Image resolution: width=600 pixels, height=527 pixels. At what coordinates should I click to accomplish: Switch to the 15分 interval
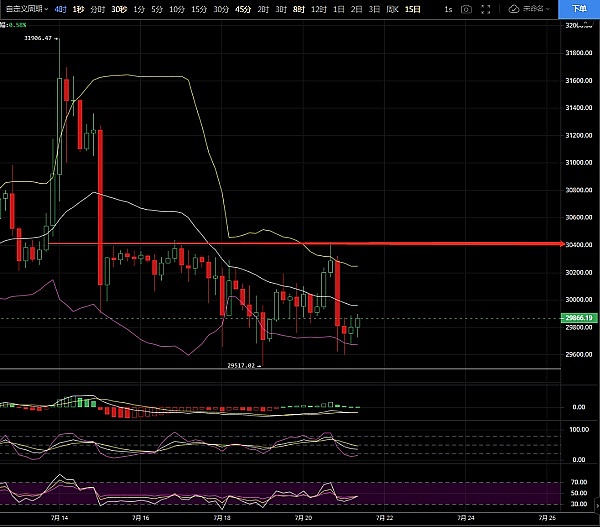pyautogui.click(x=198, y=9)
